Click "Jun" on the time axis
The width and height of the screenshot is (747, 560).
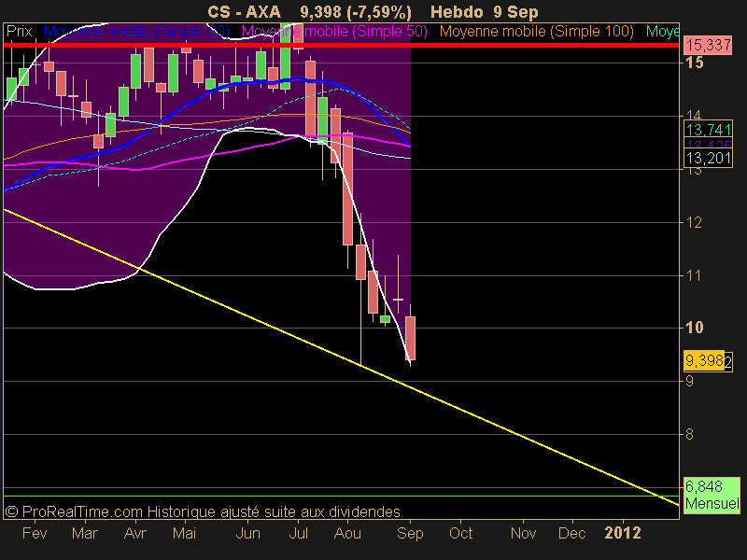click(x=248, y=533)
